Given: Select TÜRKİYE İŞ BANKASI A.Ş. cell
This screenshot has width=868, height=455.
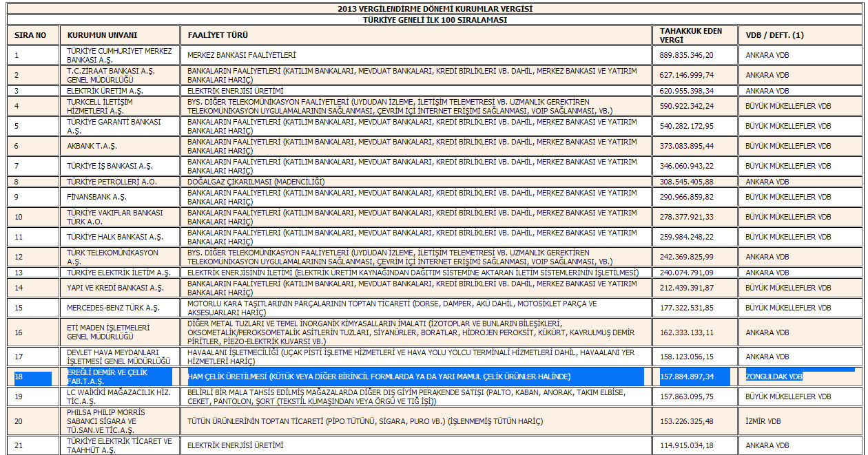Looking at the screenshot, I should click(x=120, y=166).
